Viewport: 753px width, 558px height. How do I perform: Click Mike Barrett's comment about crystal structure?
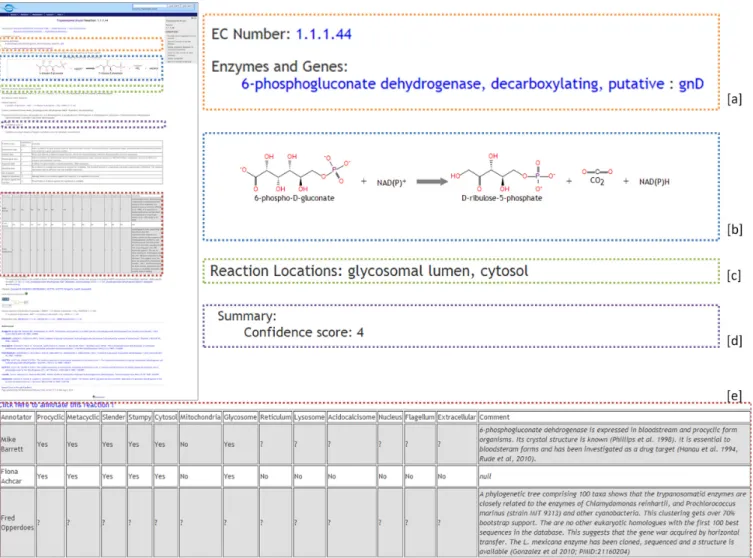614,444
